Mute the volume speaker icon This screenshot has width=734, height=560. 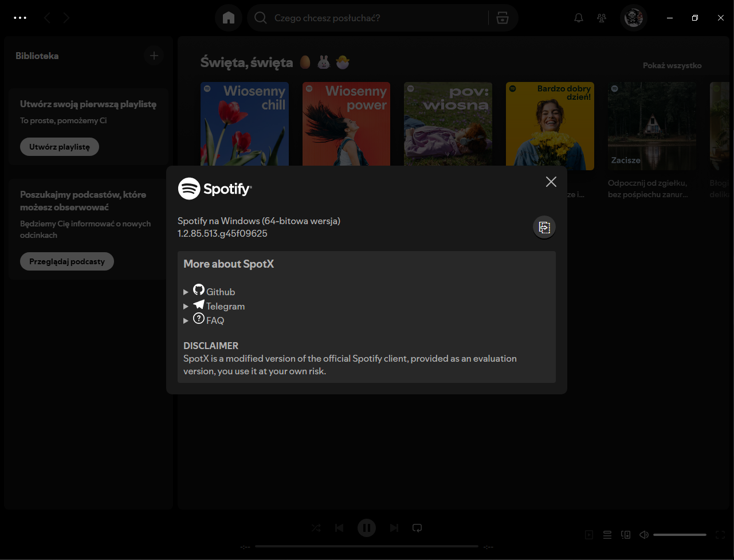644,535
